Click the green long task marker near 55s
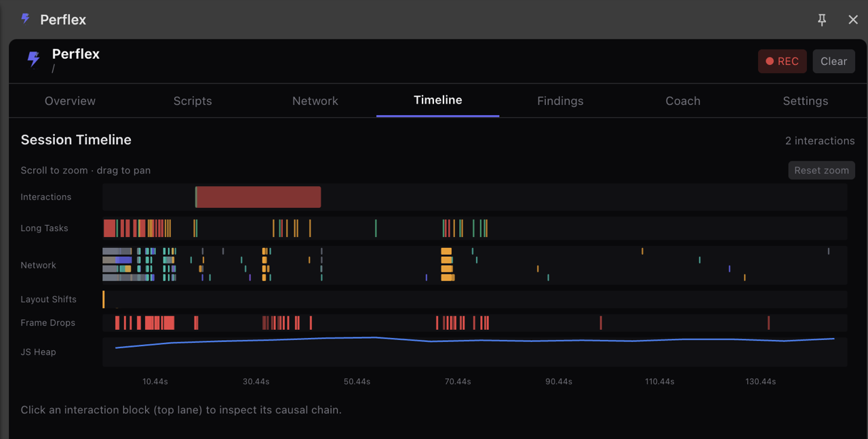The width and height of the screenshot is (868, 439). (376, 228)
